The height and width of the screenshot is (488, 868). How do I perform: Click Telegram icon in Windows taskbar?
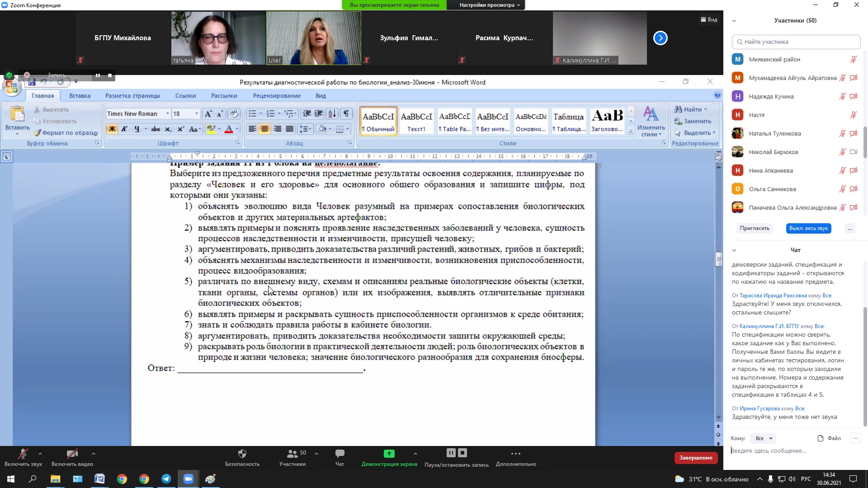click(x=166, y=479)
